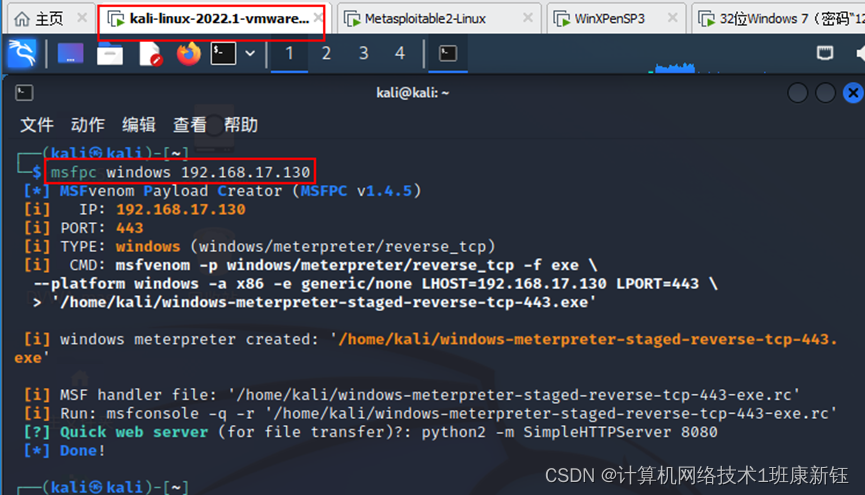Open the Kali dragon applications menu
Screen dimensions: 865x495
coord(22,54)
